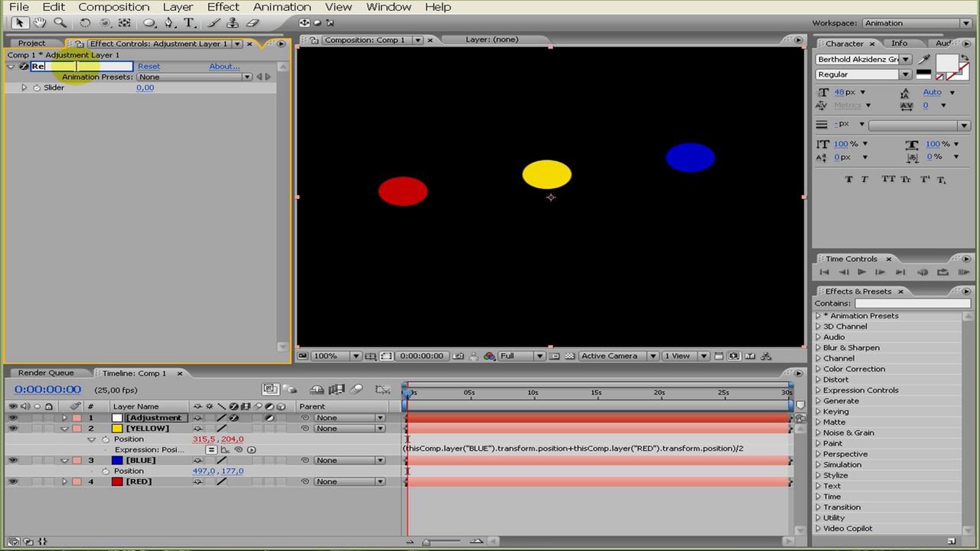
Task: Select the Hand tool
Action: click(x=40, y=23)
